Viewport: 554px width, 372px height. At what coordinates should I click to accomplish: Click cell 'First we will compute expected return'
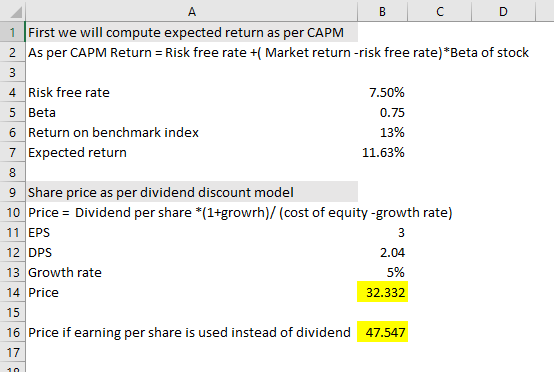click(x=191, y=33)
